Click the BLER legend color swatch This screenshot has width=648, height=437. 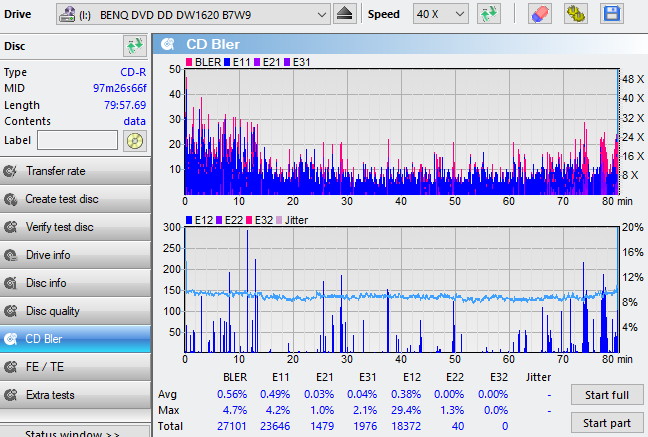click(x=189, y=62)
